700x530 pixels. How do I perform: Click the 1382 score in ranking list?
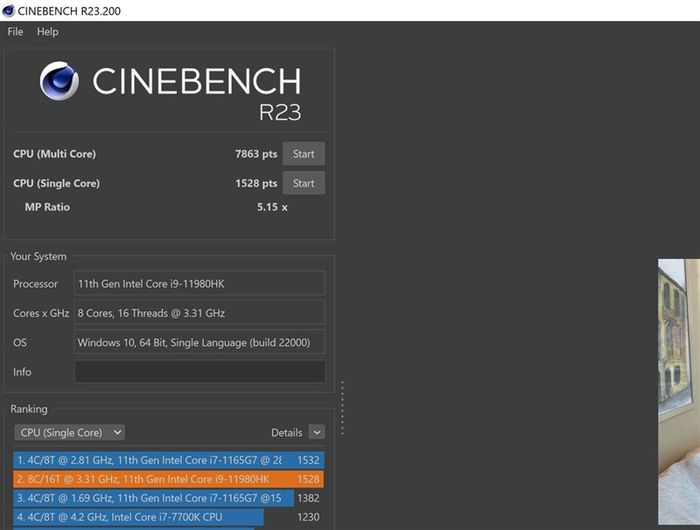click(308, 498)
